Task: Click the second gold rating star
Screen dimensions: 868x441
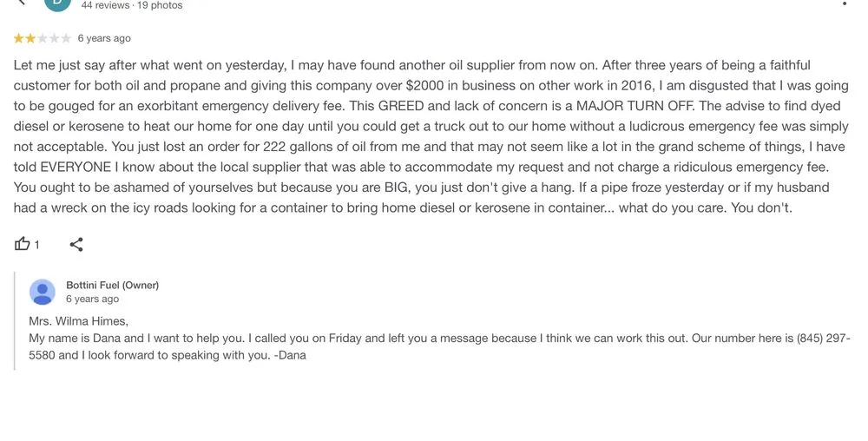Action: point(30,38)
